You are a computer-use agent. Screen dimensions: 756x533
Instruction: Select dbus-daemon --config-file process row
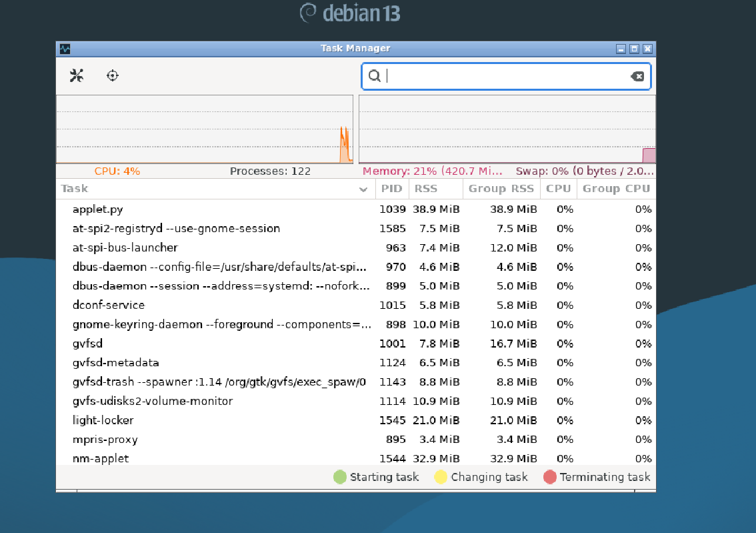click(356, 267)
